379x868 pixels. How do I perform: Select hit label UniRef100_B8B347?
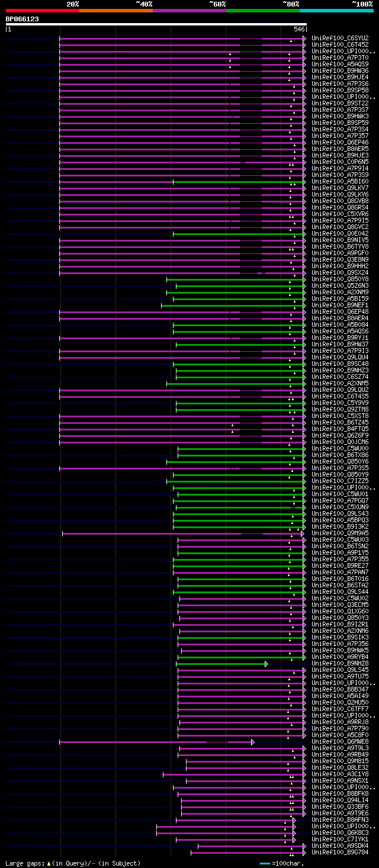[340, 690]
